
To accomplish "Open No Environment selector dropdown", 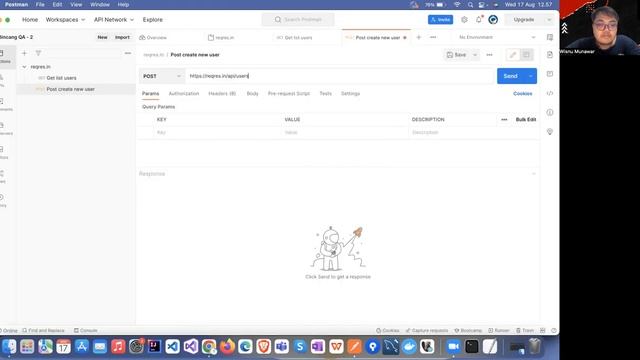I will pos(497,37).
